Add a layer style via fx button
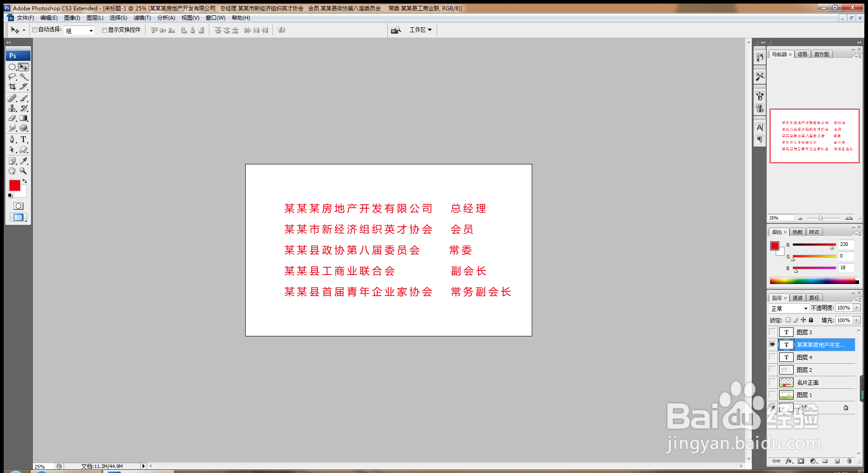The width and height of the screenshot is (868, 473). (x=789, y=461)
